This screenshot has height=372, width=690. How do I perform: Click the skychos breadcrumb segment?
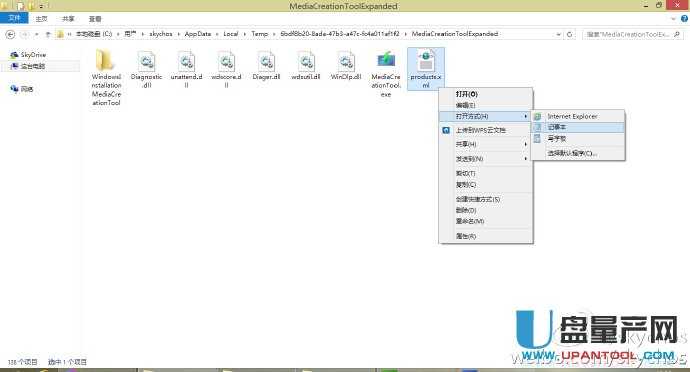161,34
